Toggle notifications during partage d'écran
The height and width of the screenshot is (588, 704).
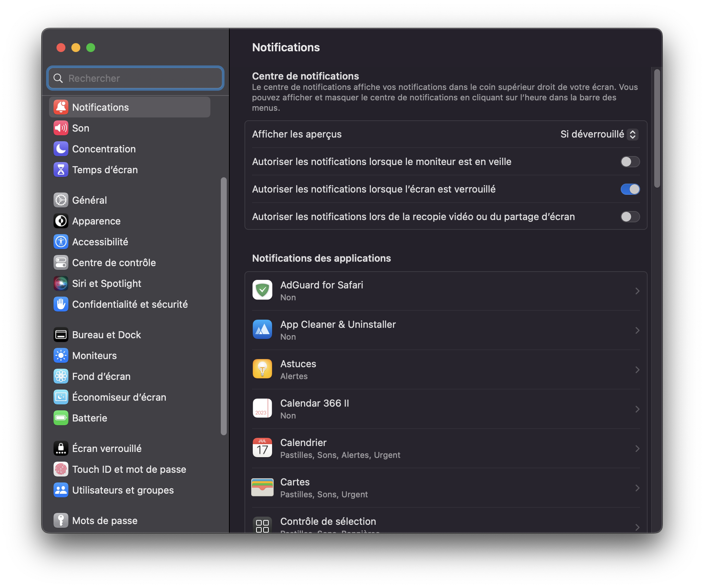pos(630,217)
